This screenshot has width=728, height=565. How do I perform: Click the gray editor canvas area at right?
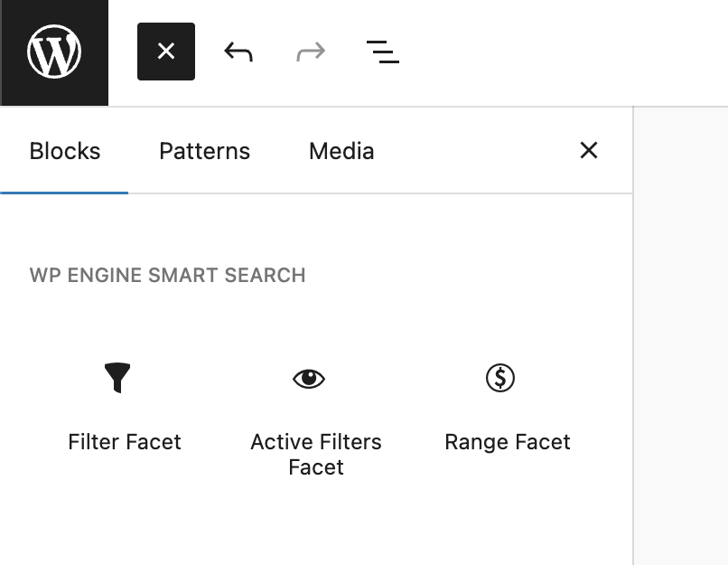coord(681,334)
